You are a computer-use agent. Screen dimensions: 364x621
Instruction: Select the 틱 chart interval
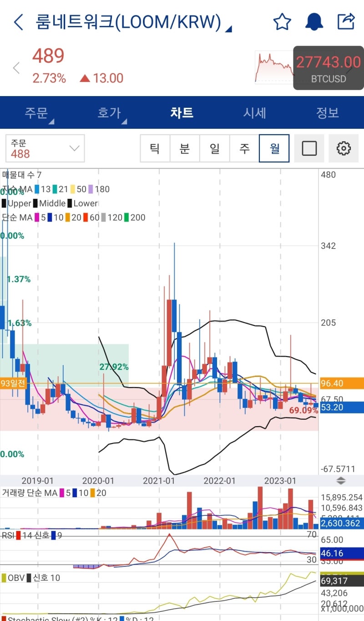(x=155, y=148)
